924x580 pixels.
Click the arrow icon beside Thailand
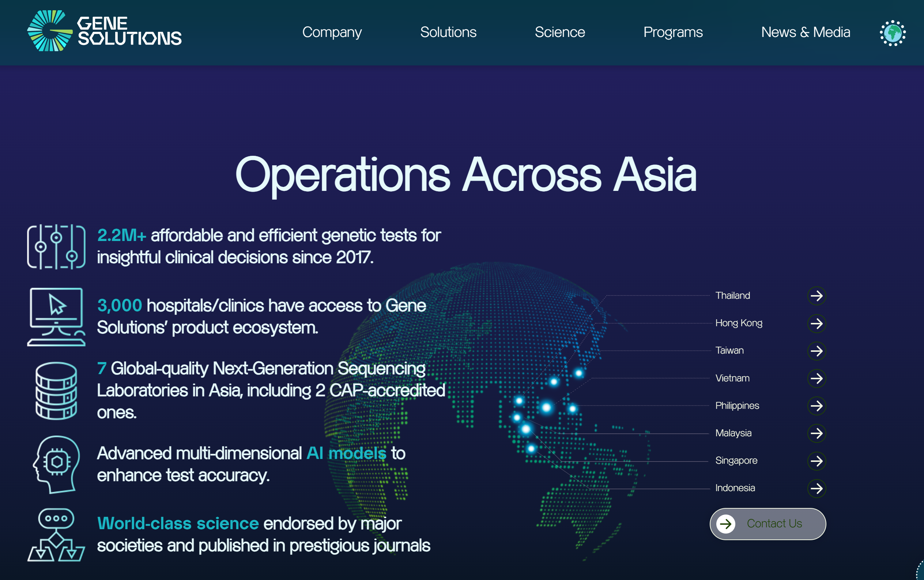click(x=816, y=296)
